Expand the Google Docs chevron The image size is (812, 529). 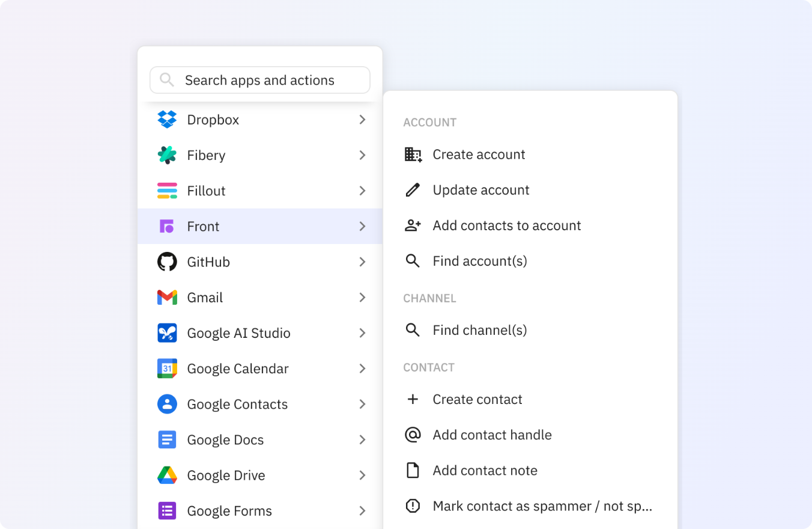coord(362,439)
